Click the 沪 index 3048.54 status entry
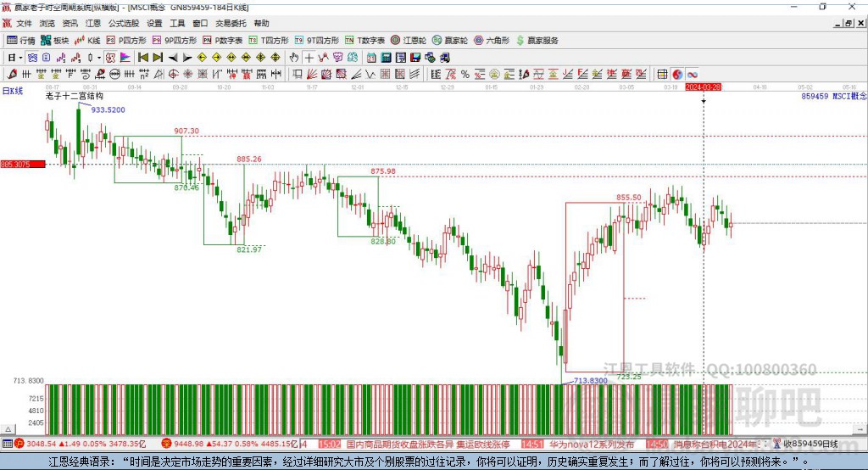Viewport: 868px width, 470px height. tap(81, 444)
